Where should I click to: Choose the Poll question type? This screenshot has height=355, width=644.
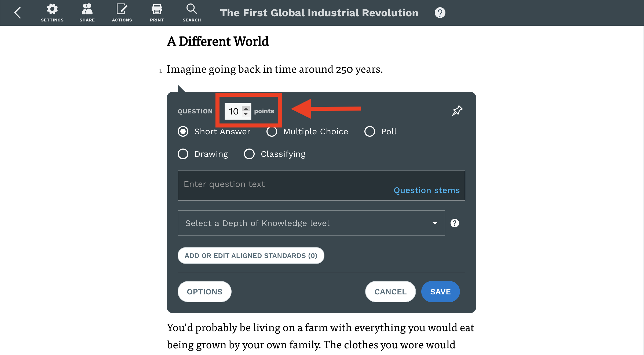[369, 131]
